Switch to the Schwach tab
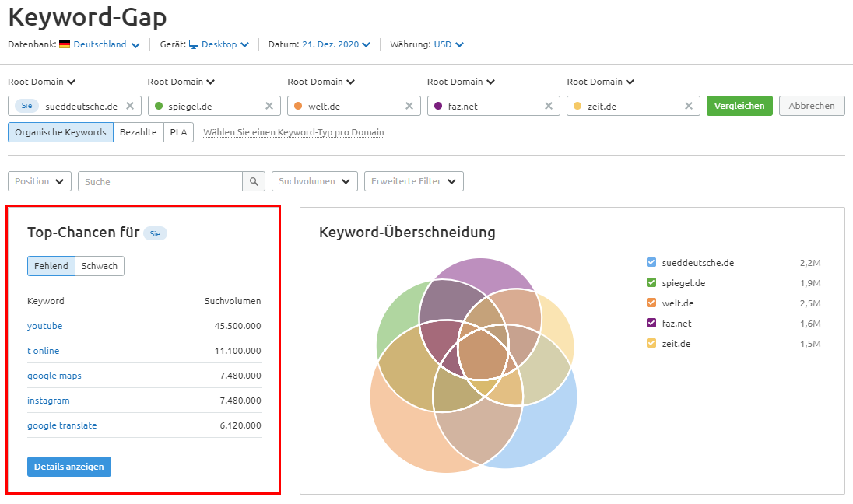The image size is (853, 504). point(100,266)
